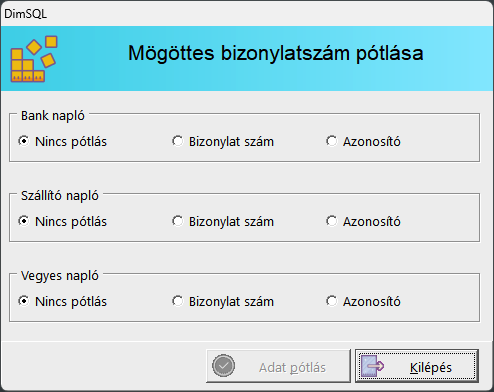Click the Kilépés button text
The height and width of the screenshot is (392, 494).
coord(431,368)
